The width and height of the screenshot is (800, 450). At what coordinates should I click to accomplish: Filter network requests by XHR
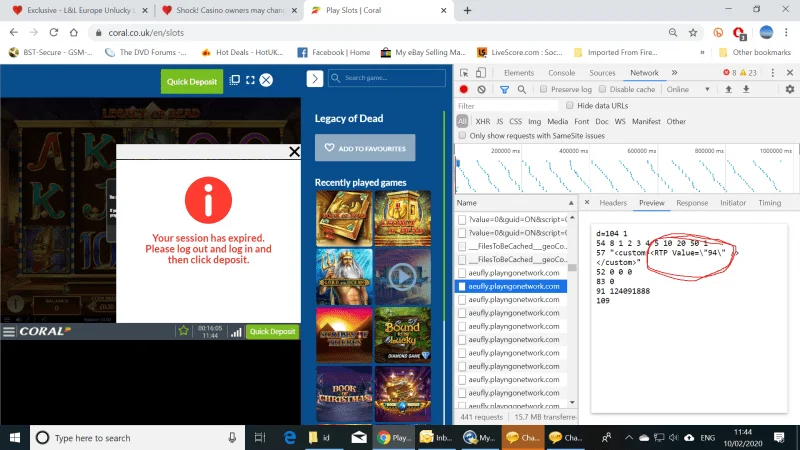(x=483, y=121)
